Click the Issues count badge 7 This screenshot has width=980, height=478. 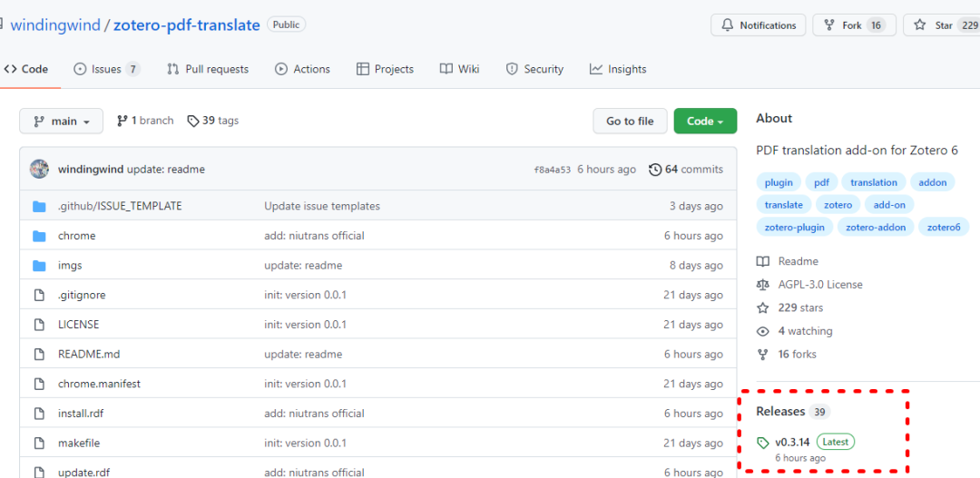[132, 69]
